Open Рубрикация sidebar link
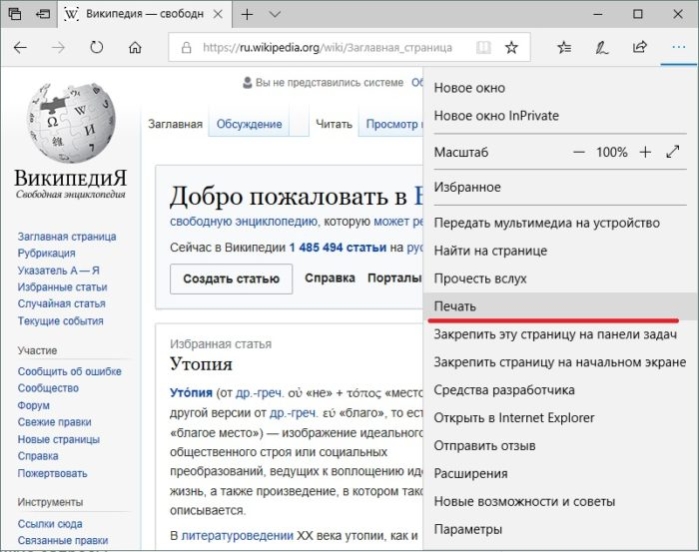 [x=46, y=253]
